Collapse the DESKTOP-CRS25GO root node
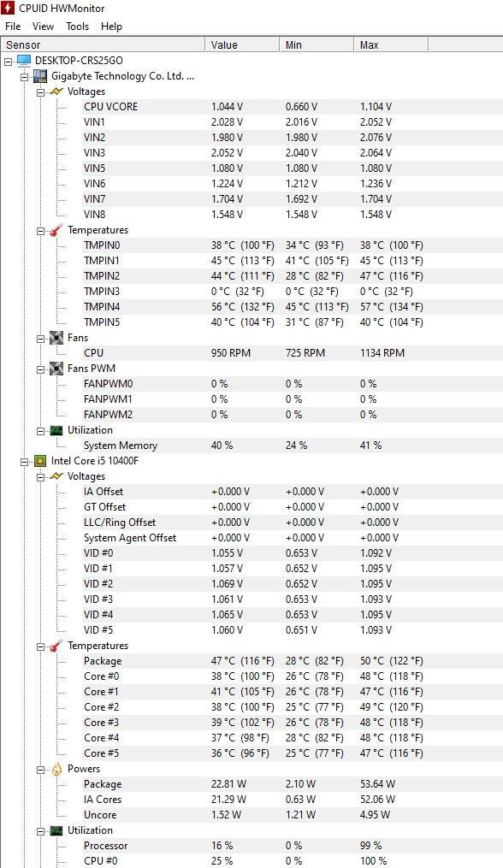The width and height of the screenshot is (503, 868). tap(9, 61)
